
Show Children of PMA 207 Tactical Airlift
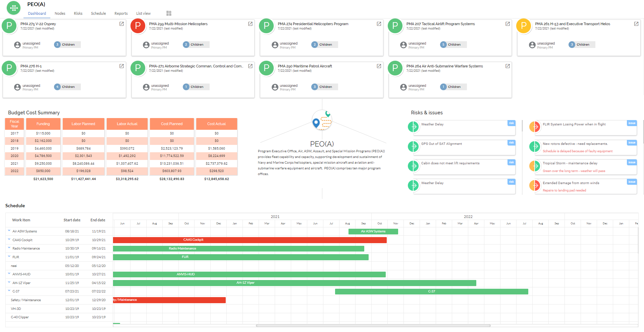pyautogui.click(x=453, y=45)
